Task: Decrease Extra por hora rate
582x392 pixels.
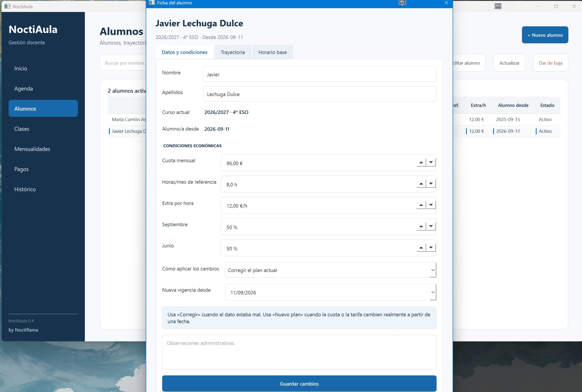Action: click(x=431, y=205)
